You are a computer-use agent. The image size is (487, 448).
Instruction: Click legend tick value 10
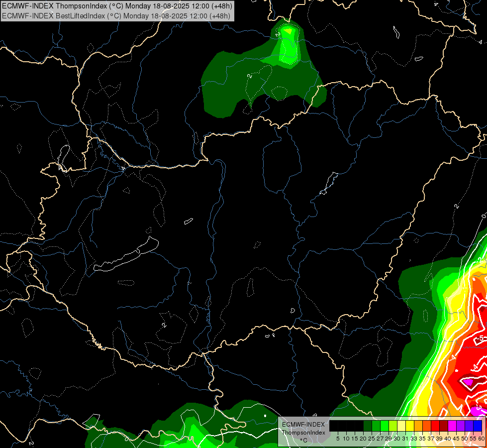(346, 439)
